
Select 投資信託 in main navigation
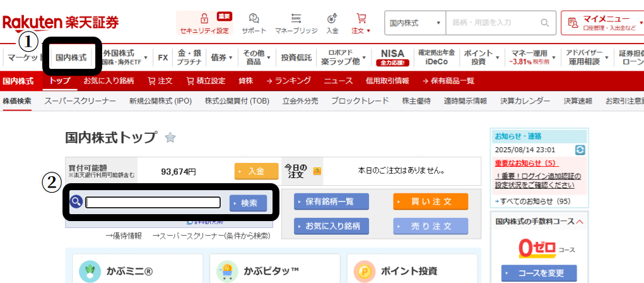(x=296, y=57)
